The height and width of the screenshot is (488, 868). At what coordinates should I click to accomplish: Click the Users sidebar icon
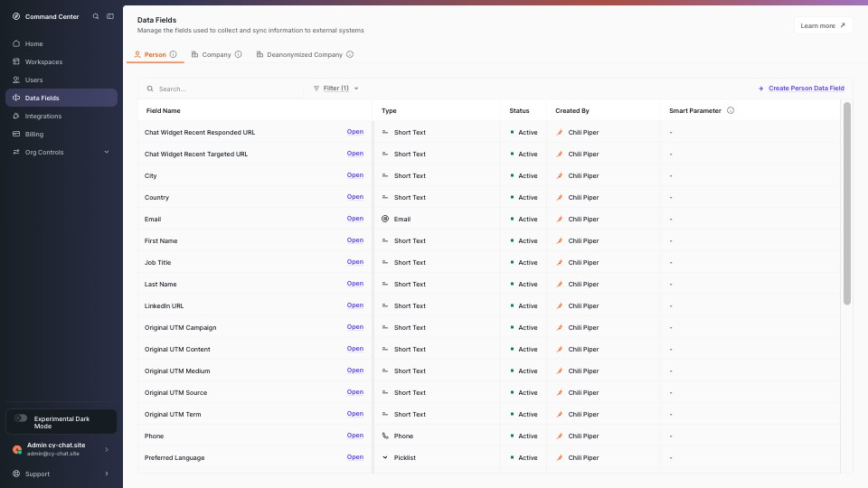16,80
